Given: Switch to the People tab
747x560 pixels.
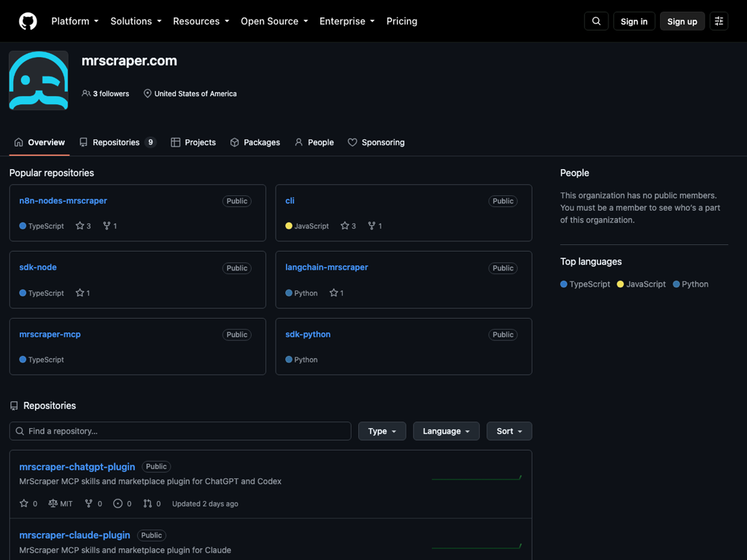Looking at the screenshot, I should tap(314, 142).
